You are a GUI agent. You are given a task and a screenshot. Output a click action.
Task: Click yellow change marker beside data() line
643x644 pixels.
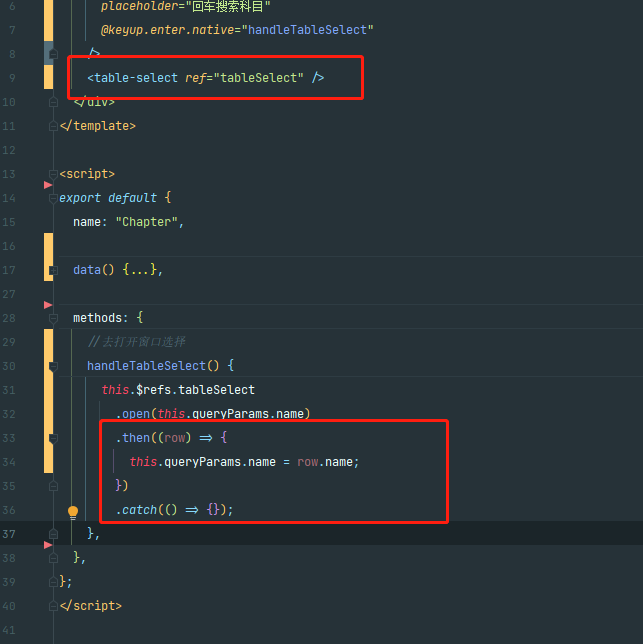[48, 257]
